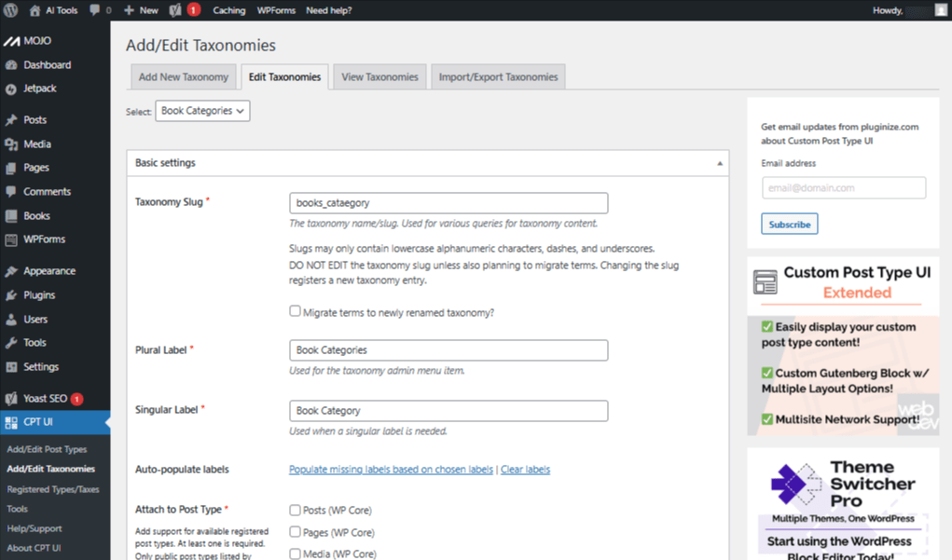Click the comments bubble icon in admin bar
The image size is (952, 560).
(x=95, y=10)
